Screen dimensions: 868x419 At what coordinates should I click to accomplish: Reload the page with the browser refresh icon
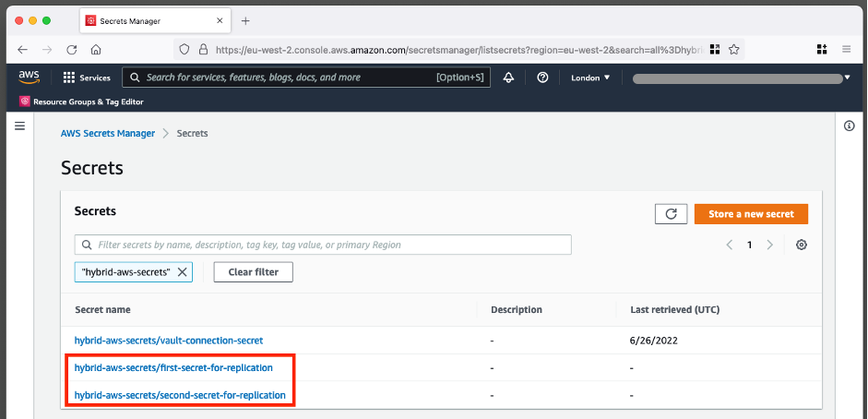point(71,50)
